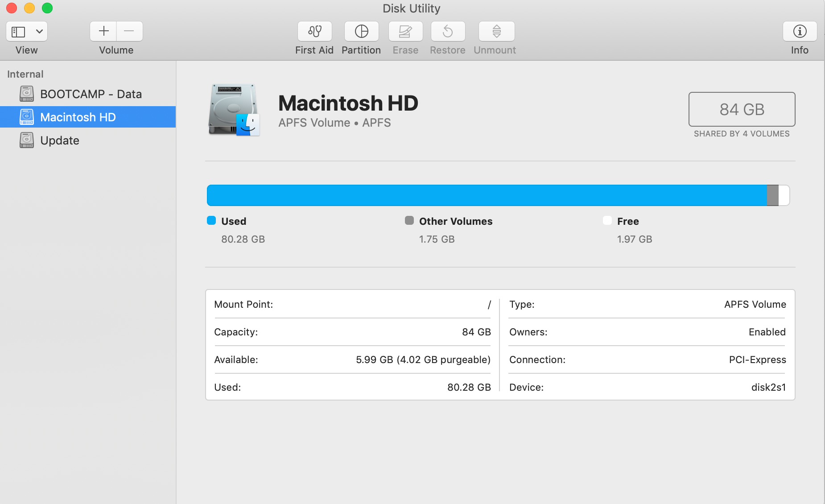Viewport: 825px width, 504px height.
Task: Click the Other Volumes 1.75 GB value
Action: [x=437, y=239]
